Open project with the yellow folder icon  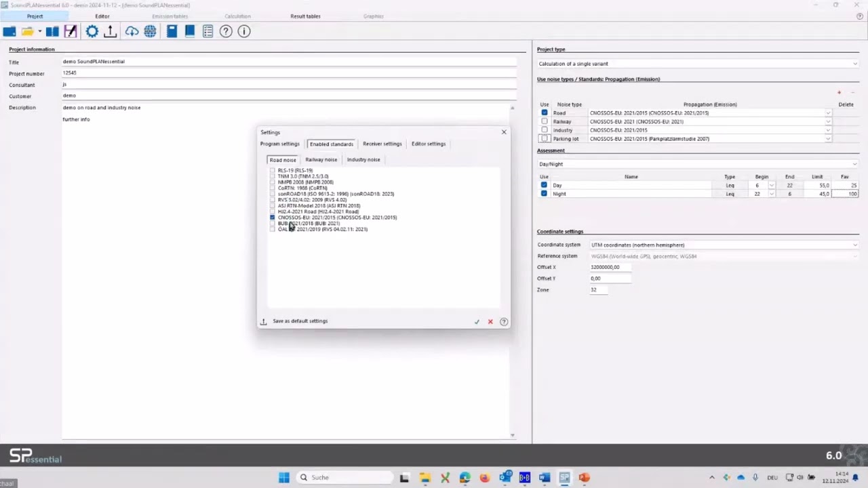(27, 31)
